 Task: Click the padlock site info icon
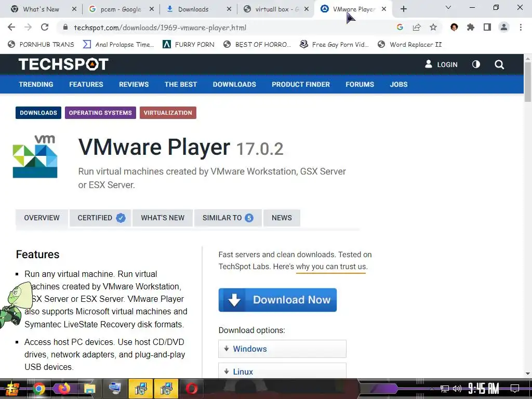[x=65, y=28]
